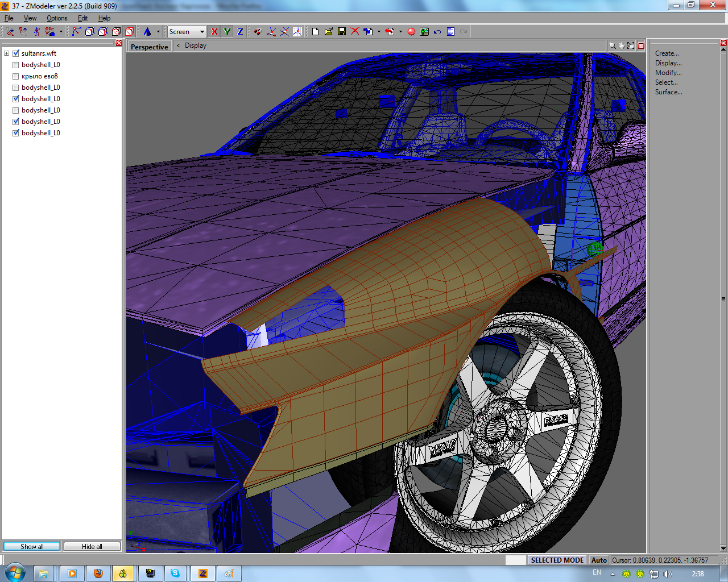
Task: Open dropdown arrow next to Export icon
Action: click(400, 32)
